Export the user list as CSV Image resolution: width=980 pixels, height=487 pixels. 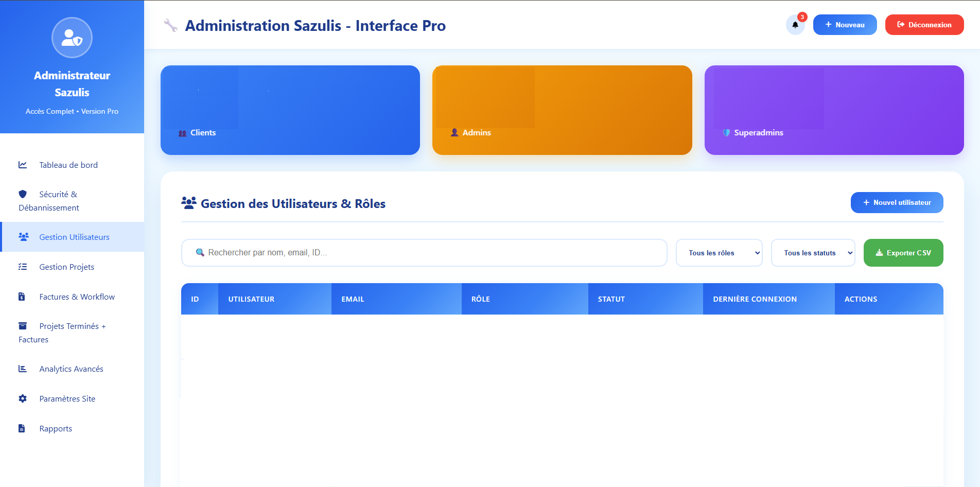click(x=903, y=253)
